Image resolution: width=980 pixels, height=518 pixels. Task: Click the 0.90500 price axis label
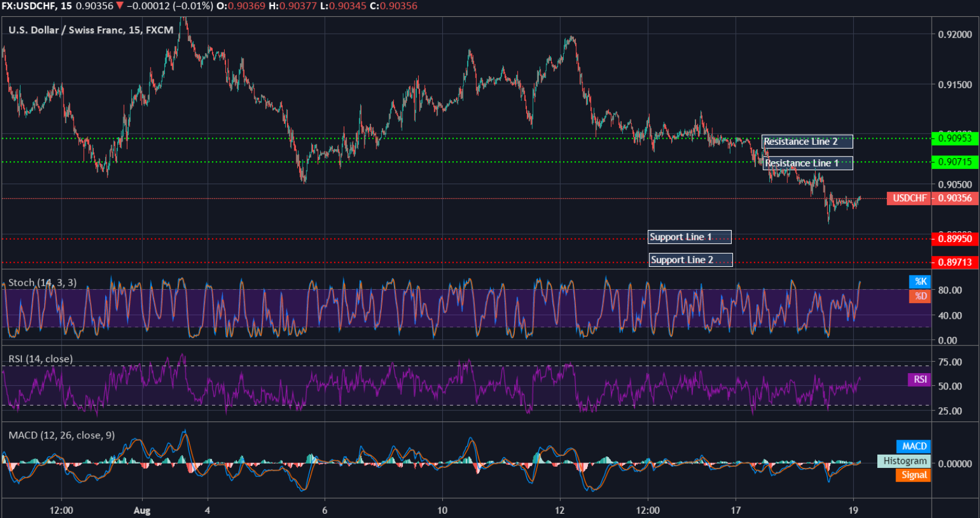point(955,185)
